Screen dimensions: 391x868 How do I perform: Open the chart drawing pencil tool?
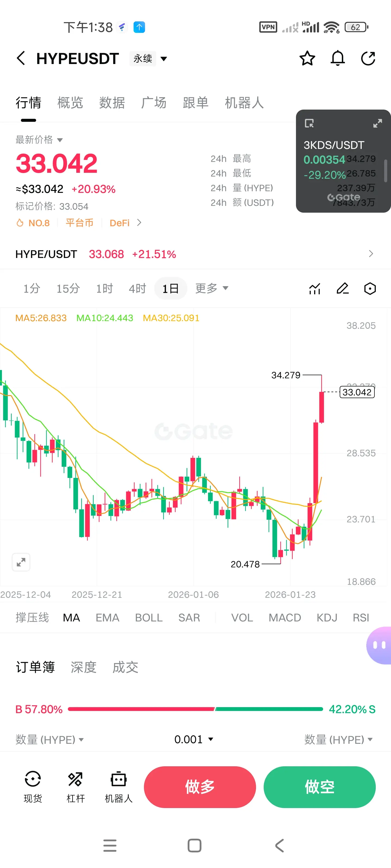coord(343,289)
